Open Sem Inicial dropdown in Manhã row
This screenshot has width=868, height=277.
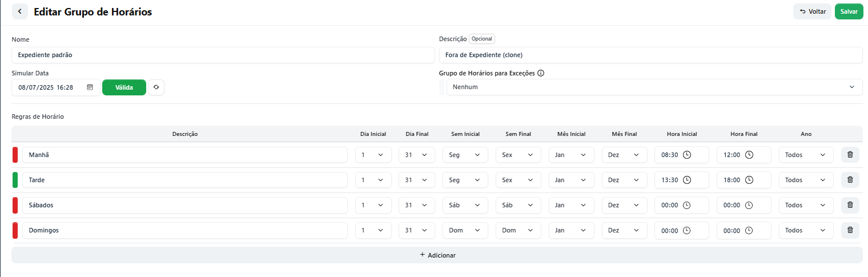(x=465, y=155)
